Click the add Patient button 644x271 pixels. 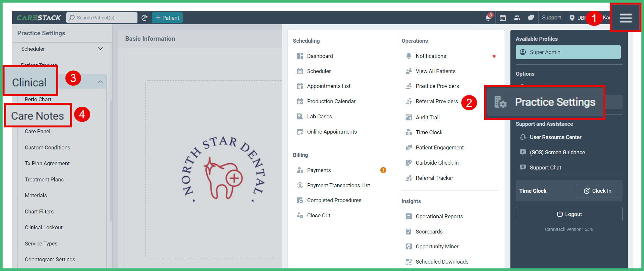click(167, 18)
